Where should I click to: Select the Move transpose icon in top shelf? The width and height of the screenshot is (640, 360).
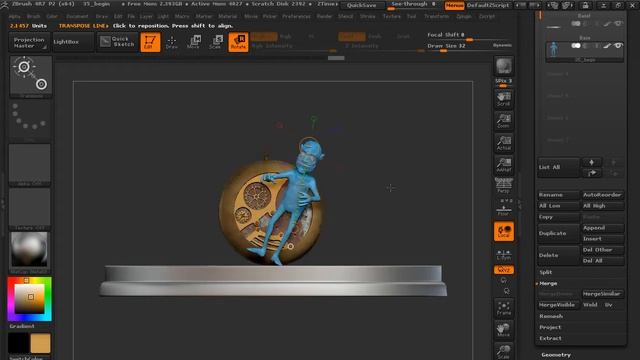click(194, 42)
